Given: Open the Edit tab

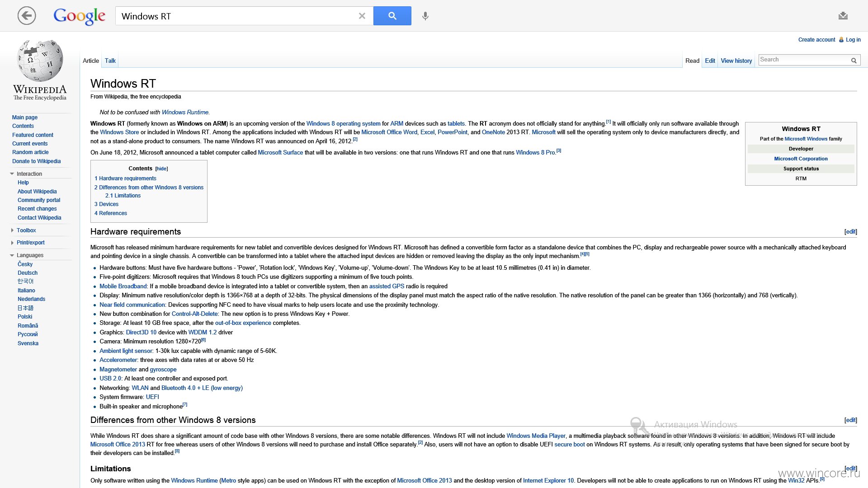Looking at the screenshot, I should click(710, 61).
